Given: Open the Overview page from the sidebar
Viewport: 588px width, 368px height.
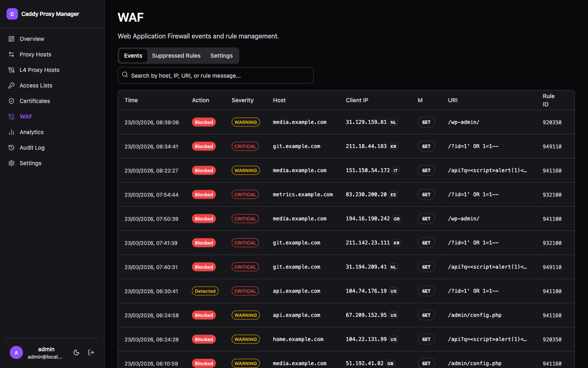Looking at the screenshot, I should [11, 39].
